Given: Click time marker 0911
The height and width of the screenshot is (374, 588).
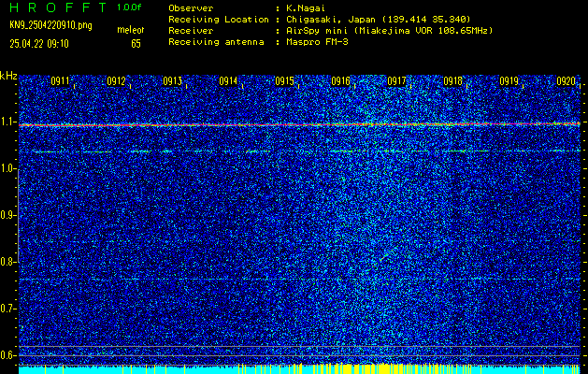Looking at the screenshot, I should click(60, 81).
